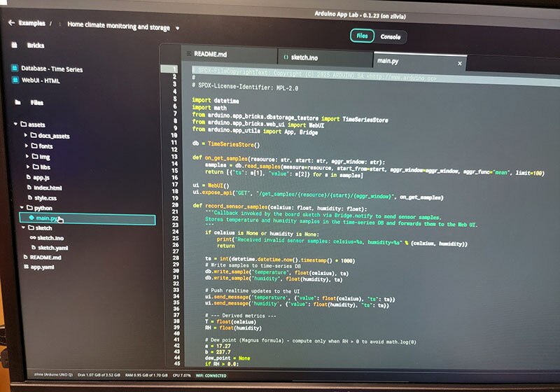This screenshot has width=560, height=392.
Task: Switch to Files view toggle
Action: (x=362, y=36)
